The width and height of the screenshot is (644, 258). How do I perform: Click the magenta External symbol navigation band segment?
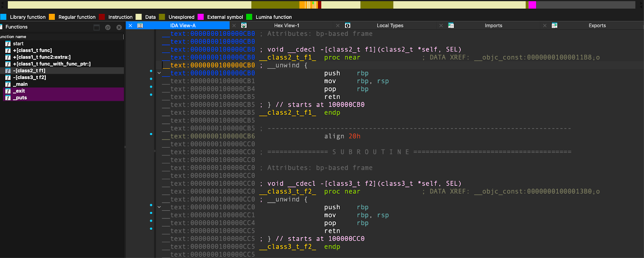point(532,5)
